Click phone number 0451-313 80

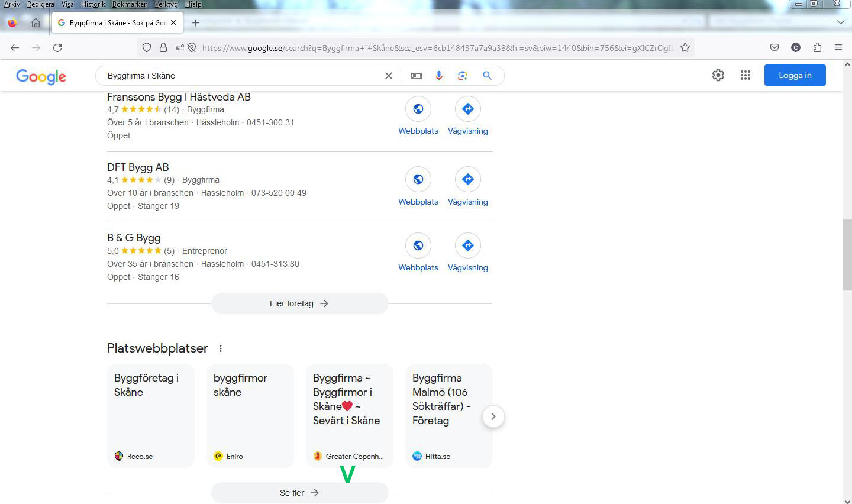275,264
